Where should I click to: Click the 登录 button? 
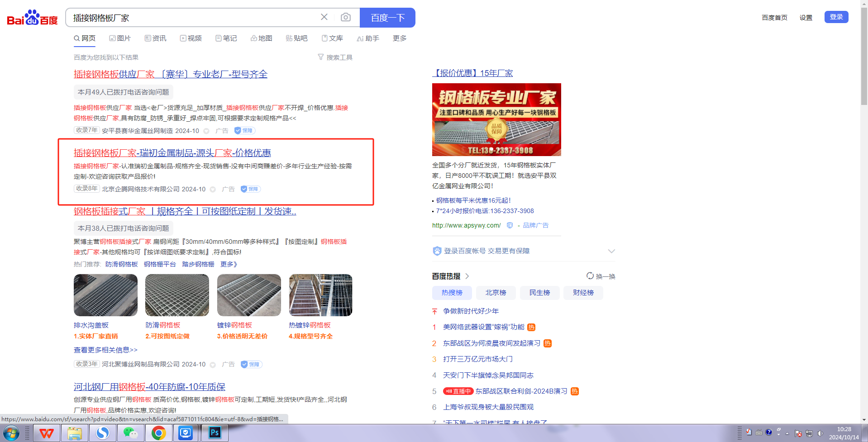pyautogui.click(x=836, y=17)
